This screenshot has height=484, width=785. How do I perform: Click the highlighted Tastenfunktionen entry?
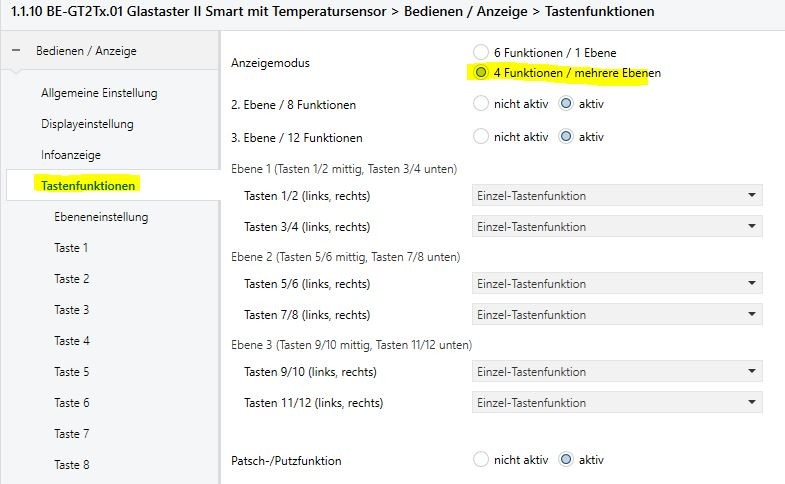pos(88,185)
